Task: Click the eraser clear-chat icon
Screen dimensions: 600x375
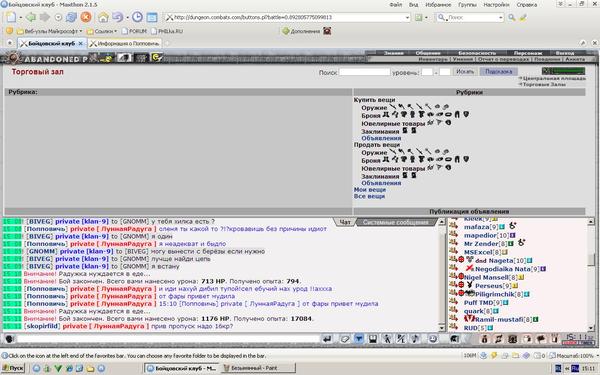Action: tap(345, 339)
